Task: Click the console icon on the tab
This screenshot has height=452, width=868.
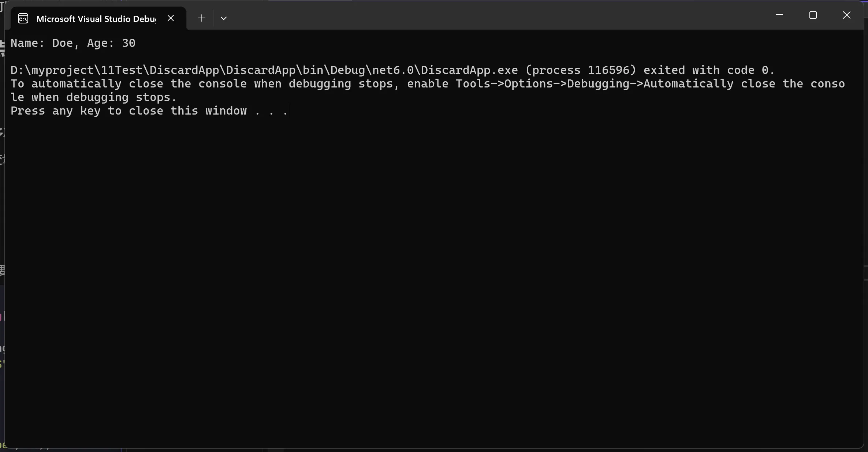Action: pyautogui.click(x=23, y=19)
